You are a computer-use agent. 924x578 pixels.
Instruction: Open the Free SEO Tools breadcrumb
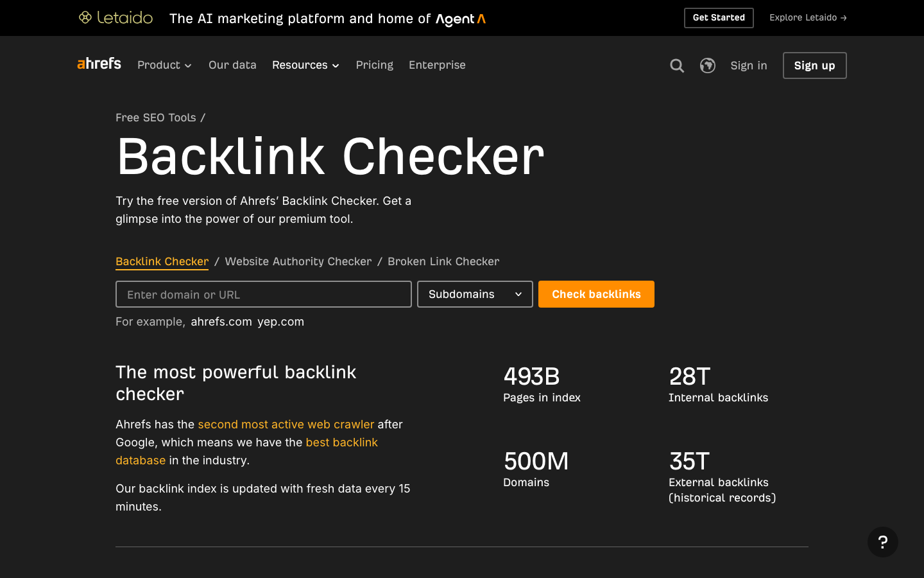pyautogui.click(x=156, y=118)
